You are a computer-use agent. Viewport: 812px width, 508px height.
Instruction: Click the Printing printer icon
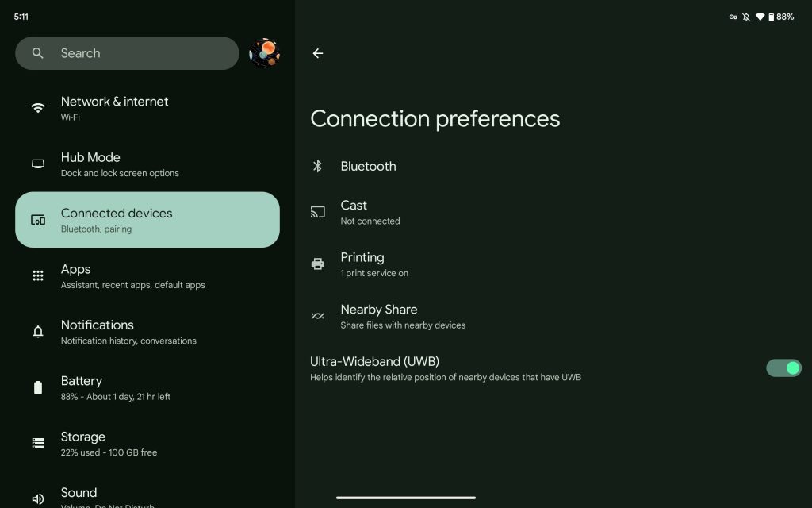pyautogui.click(x=318, y=264)
